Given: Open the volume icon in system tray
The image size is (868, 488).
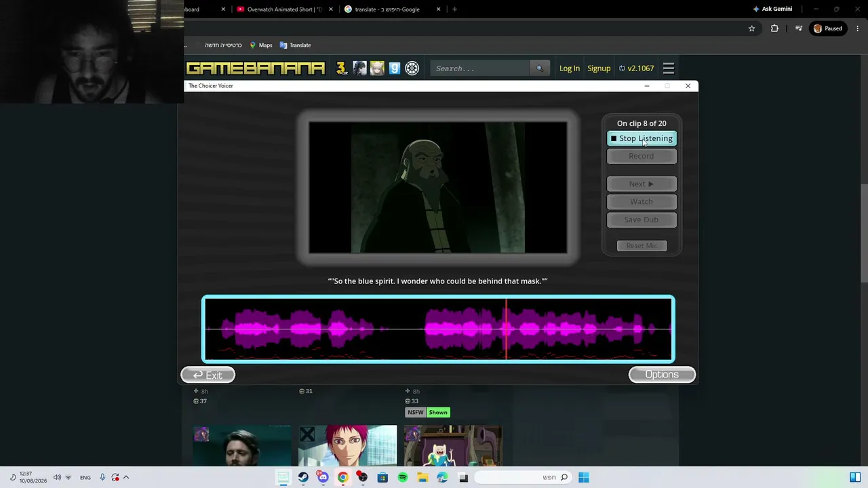Looking at the screenshot, I should tap(57, 477).
